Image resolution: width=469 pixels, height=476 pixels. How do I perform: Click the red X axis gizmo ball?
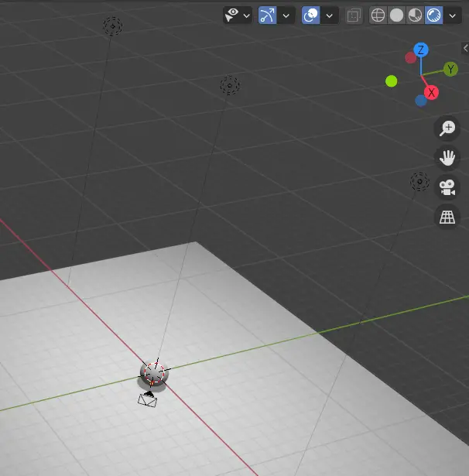431,93
